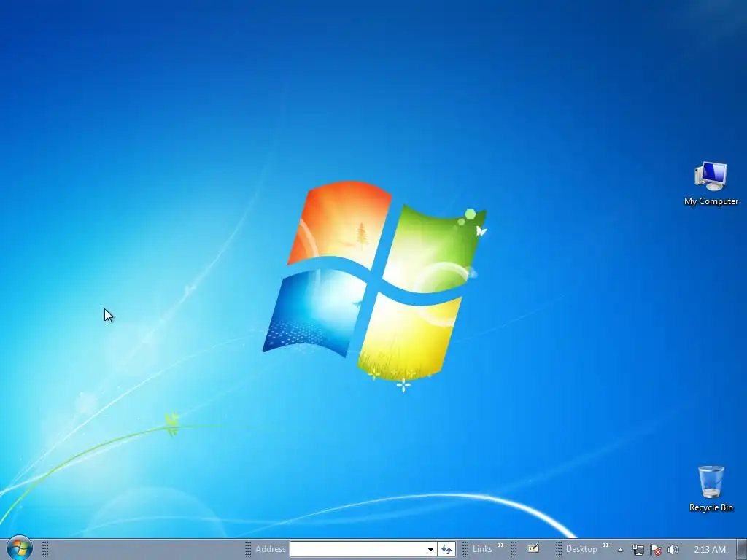The height and width of the screenshot is (560, 747).
Task: Open the clock showing 2:13 AM
Action: click(710, 550)
